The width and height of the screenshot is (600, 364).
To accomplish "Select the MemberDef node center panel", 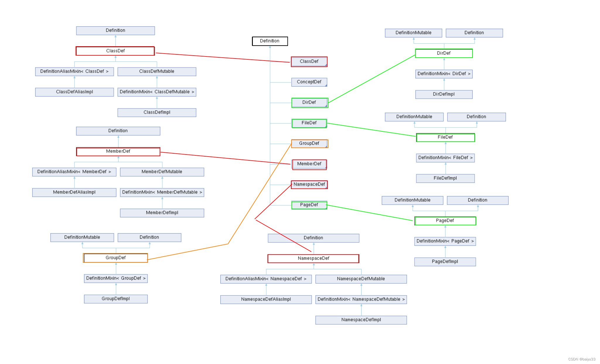I will click(x=308, y=164).
